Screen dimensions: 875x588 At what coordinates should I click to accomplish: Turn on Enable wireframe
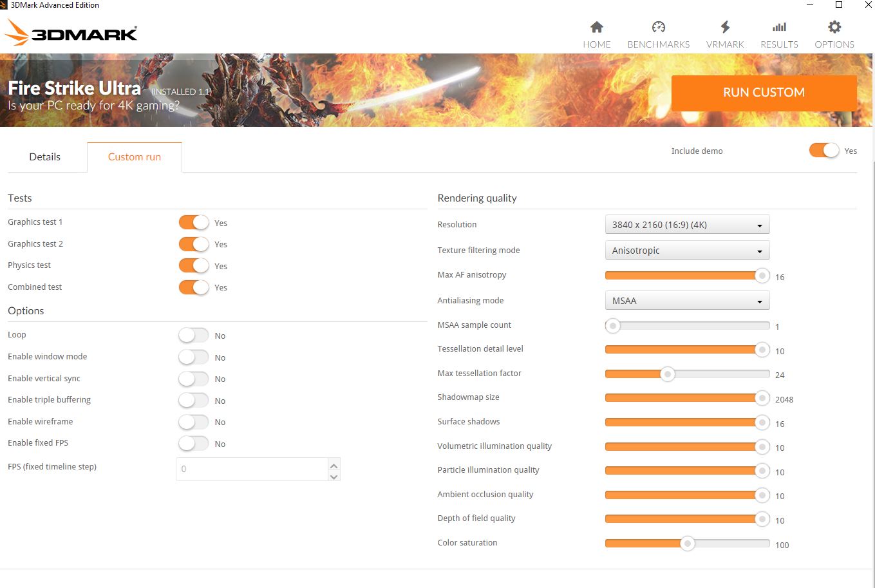tap(194, 422)
